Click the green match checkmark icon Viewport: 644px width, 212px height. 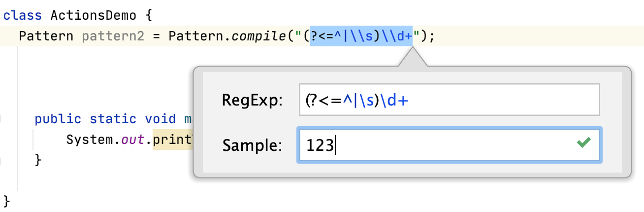point(583,143)
